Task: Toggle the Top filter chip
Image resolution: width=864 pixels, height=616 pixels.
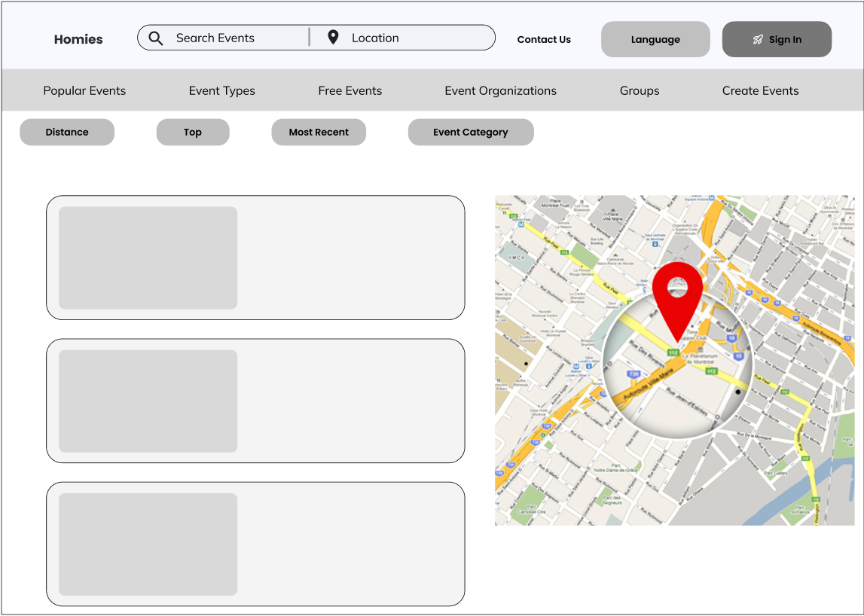Action: click(x=193, y=133)
